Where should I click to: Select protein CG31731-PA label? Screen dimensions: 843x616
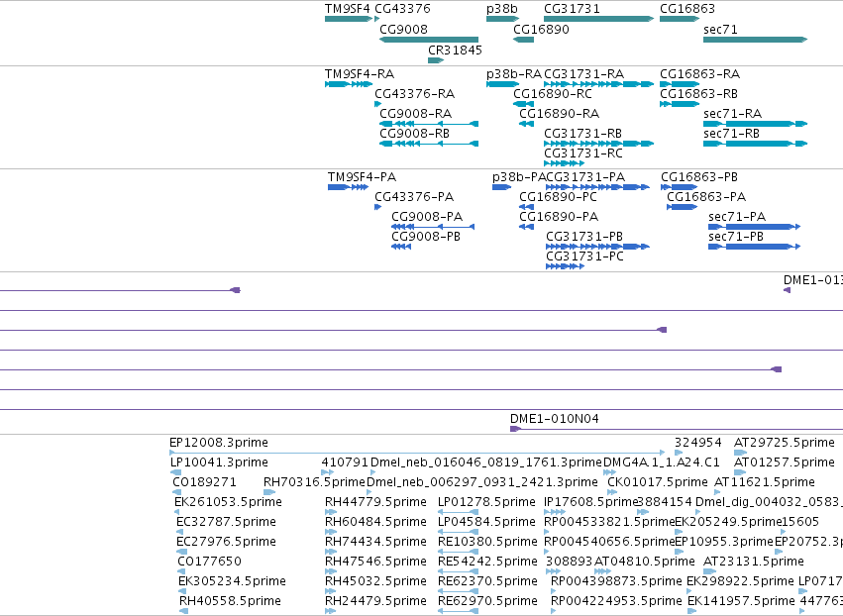coord(585,177)
